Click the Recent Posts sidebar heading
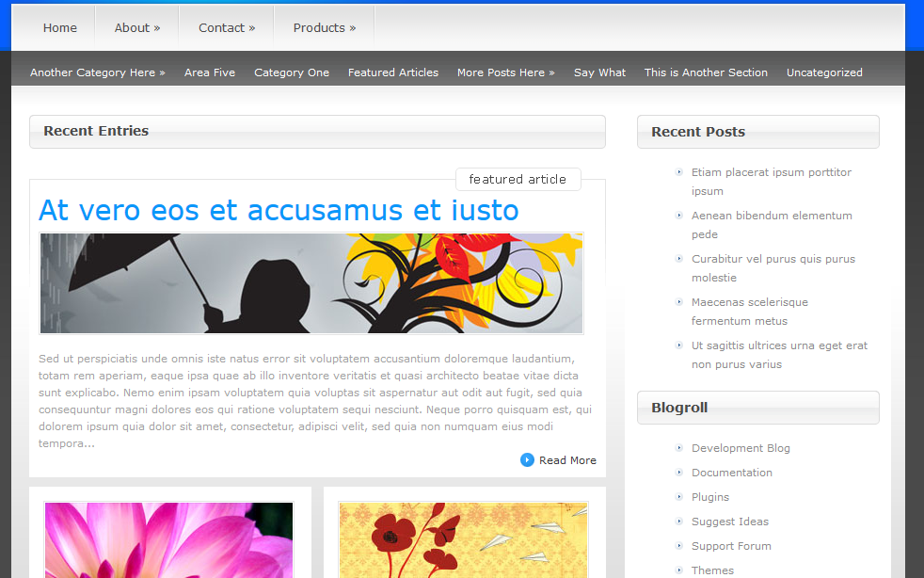 [698, 132]
